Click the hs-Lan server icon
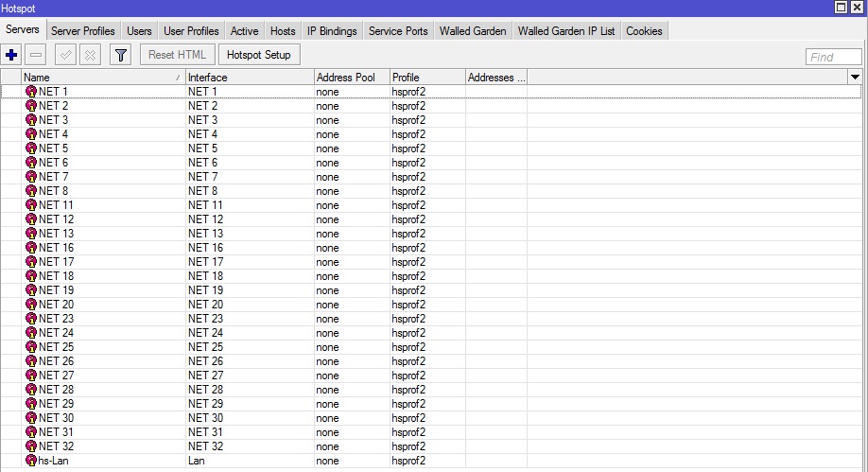This screenshot has height=472, width=868. 31,461
